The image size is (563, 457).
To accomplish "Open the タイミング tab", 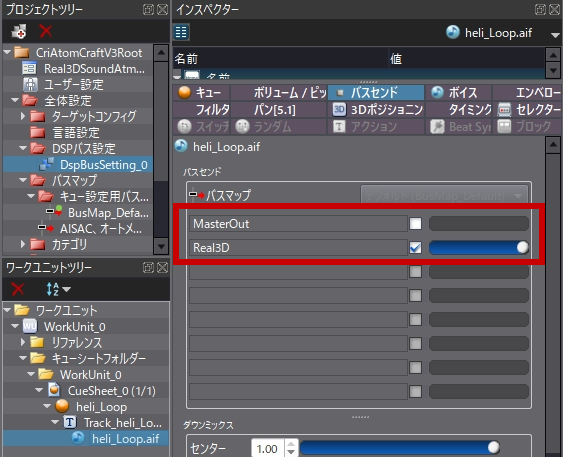I will (x=459, y=109).
